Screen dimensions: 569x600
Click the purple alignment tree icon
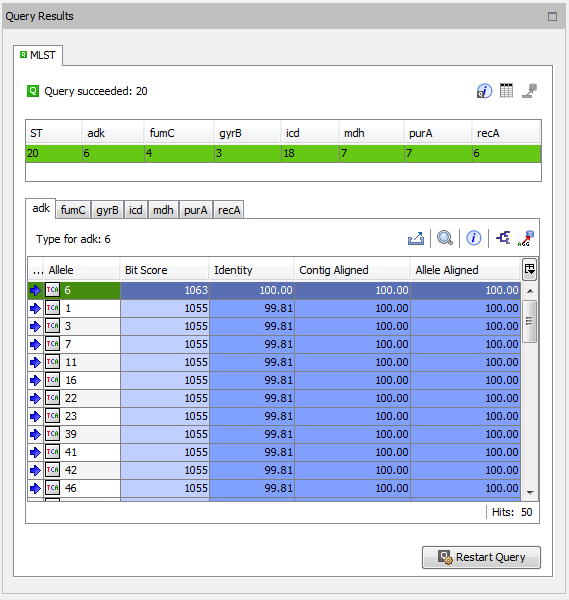[503, 238]
